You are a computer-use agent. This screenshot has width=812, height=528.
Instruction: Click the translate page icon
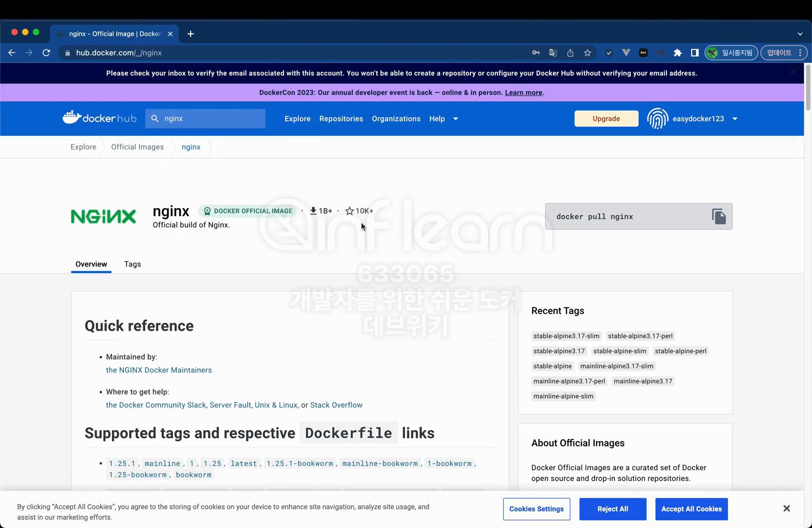pyautogui.click(x=553, y=53)
